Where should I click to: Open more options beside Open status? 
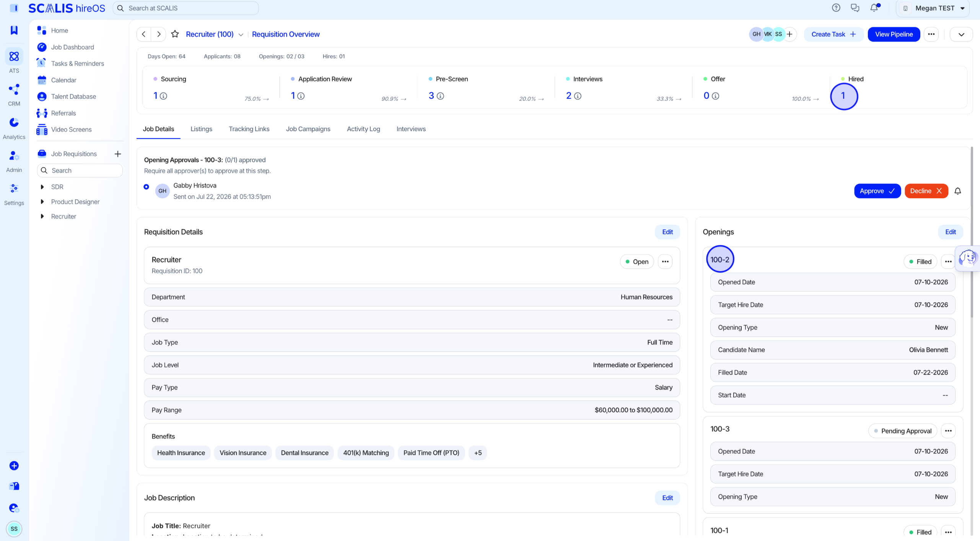(665, 262)
